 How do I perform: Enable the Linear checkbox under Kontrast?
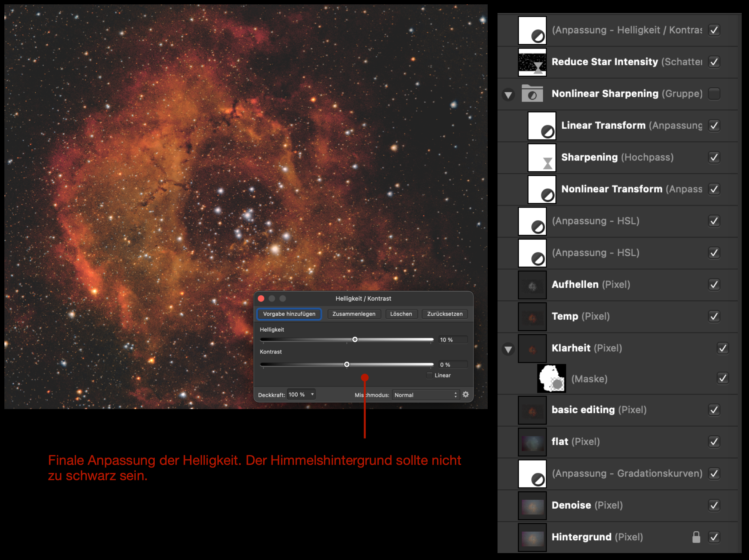[x=430, y=375]
